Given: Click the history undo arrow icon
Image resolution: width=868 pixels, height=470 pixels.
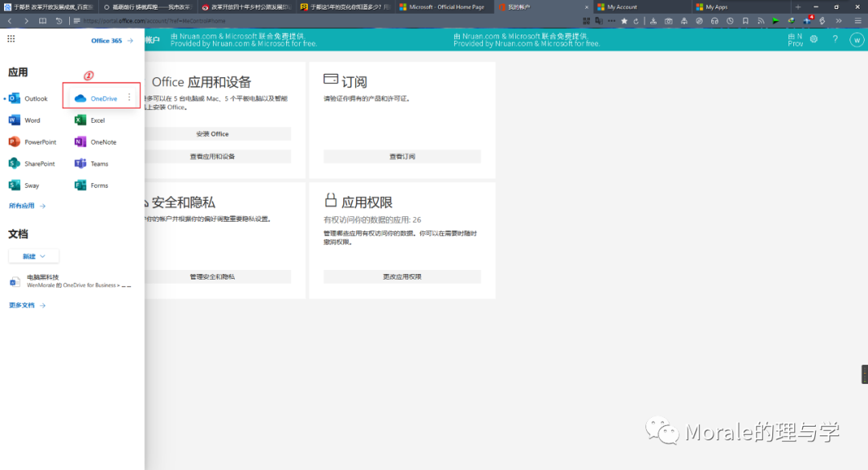Looking at the screenshot, I should click(x=59, y=21).
